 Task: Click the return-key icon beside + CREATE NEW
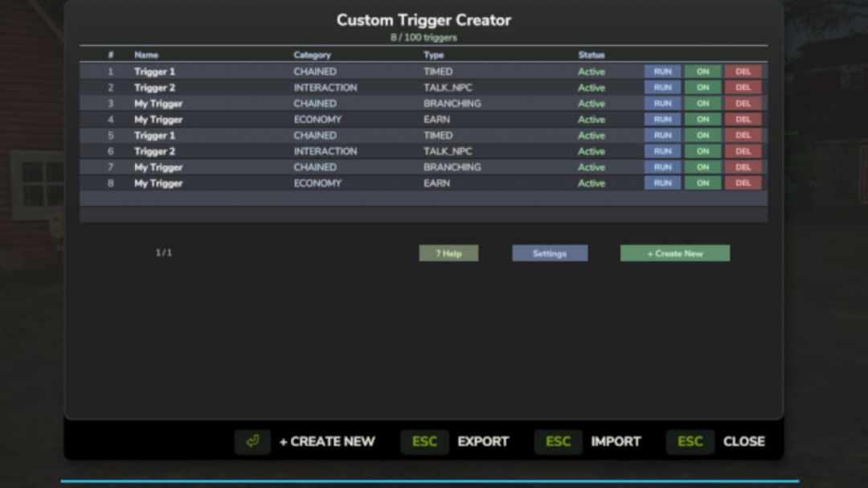pyautogui.click(x=252, y=441)
